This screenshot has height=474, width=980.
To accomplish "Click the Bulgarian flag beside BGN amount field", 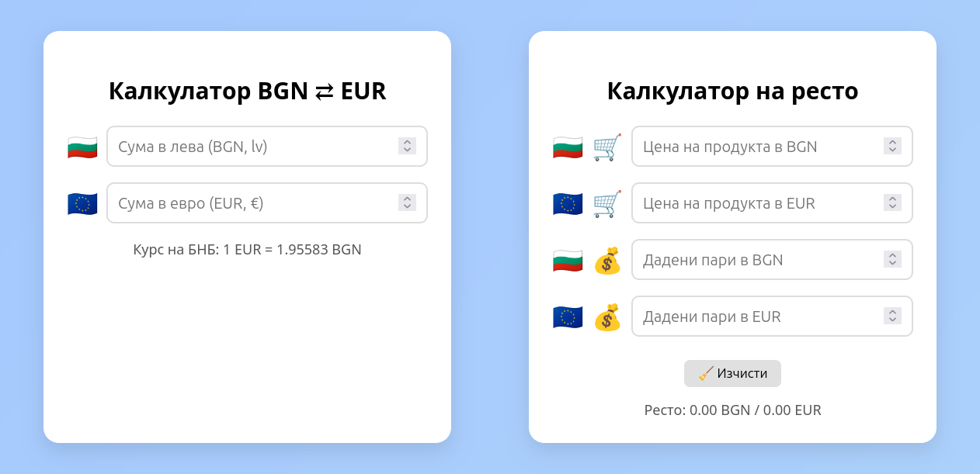I will tap(83, 146).
